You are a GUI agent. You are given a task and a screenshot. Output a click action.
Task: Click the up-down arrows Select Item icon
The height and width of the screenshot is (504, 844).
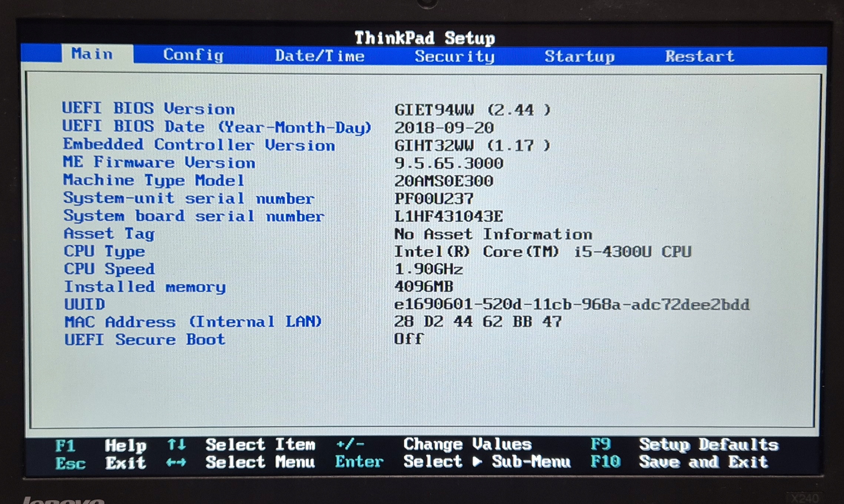click(x=176, y=444)
